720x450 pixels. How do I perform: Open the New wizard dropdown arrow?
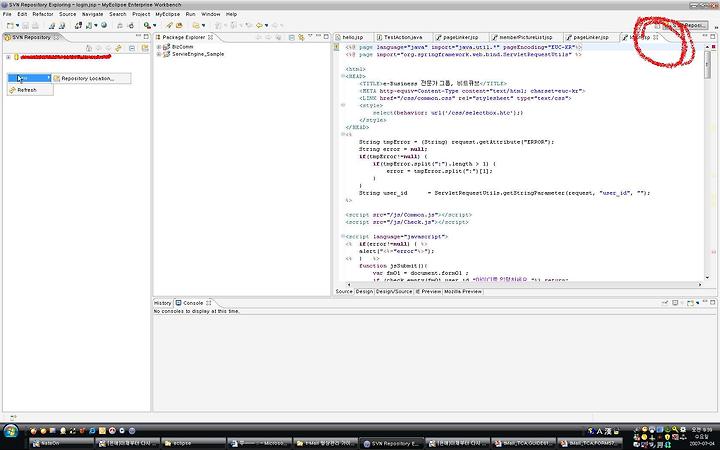tap(17, 26)
